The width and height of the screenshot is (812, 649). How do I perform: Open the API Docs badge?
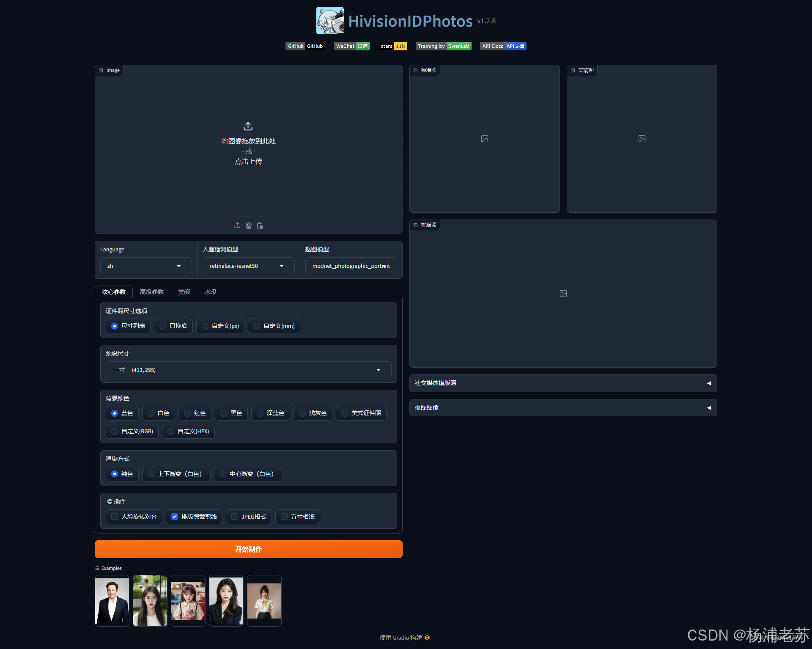point(503,46)
